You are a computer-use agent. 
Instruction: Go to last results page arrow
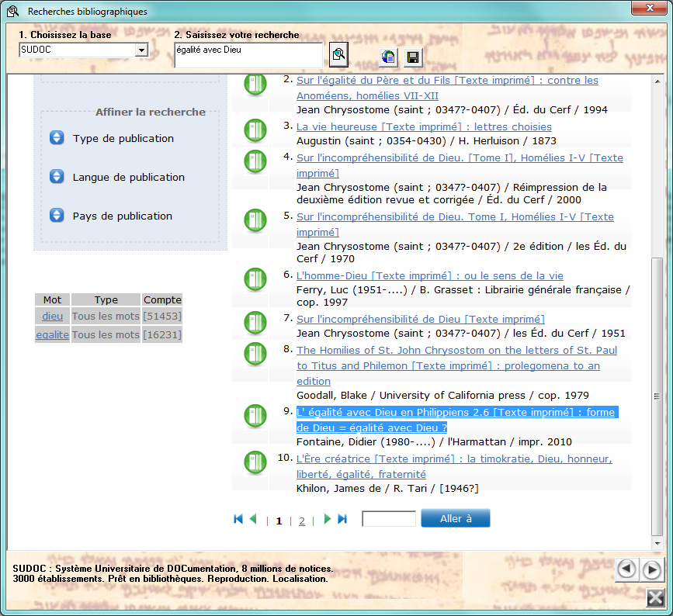pos(342,519)
